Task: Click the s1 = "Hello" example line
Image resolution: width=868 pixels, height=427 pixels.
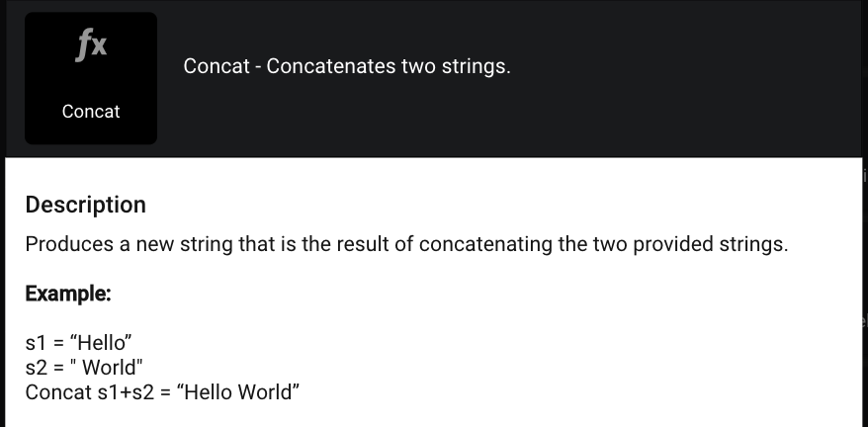Action: pyautogui.click(x=79, y=343)
